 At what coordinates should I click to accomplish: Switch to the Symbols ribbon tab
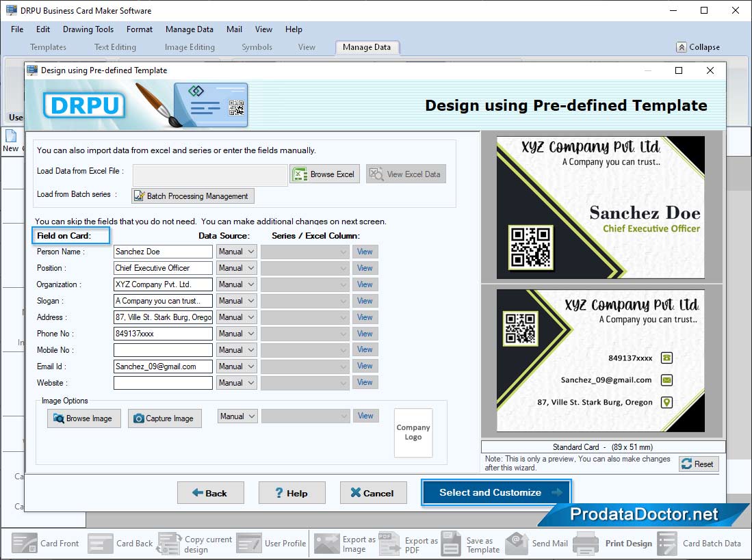click(x=257, y=47)
